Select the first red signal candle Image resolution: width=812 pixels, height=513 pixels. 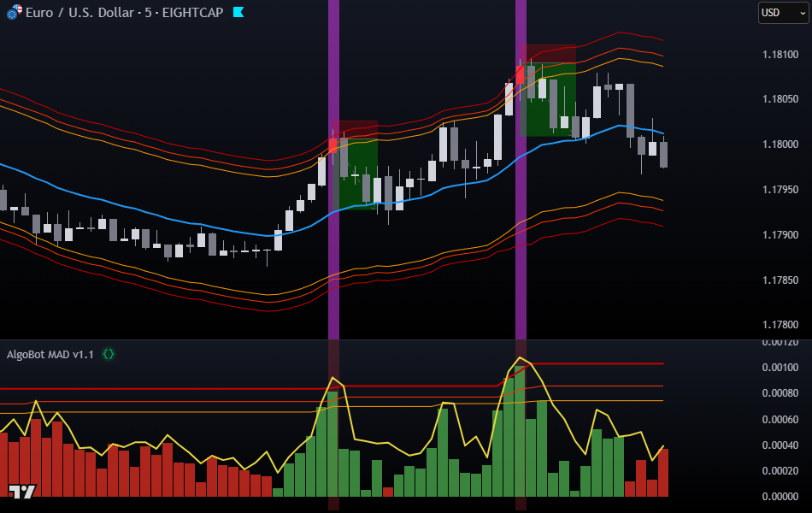(332, 145)
